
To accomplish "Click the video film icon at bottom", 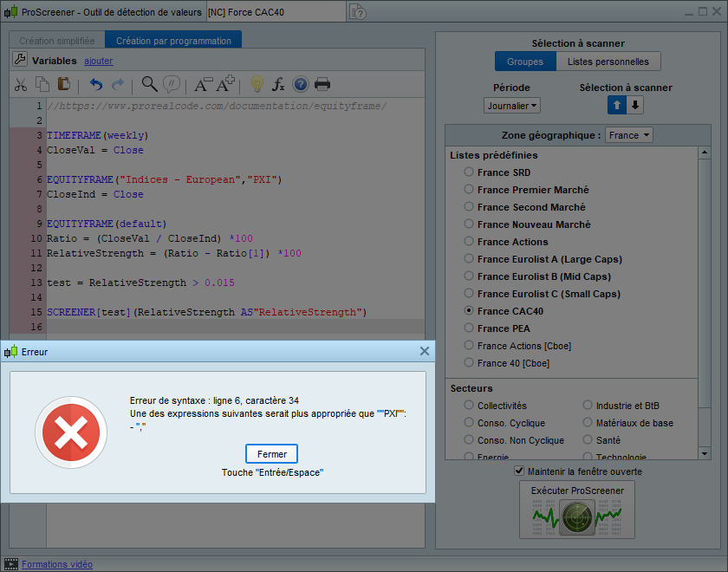I will 11,564.
